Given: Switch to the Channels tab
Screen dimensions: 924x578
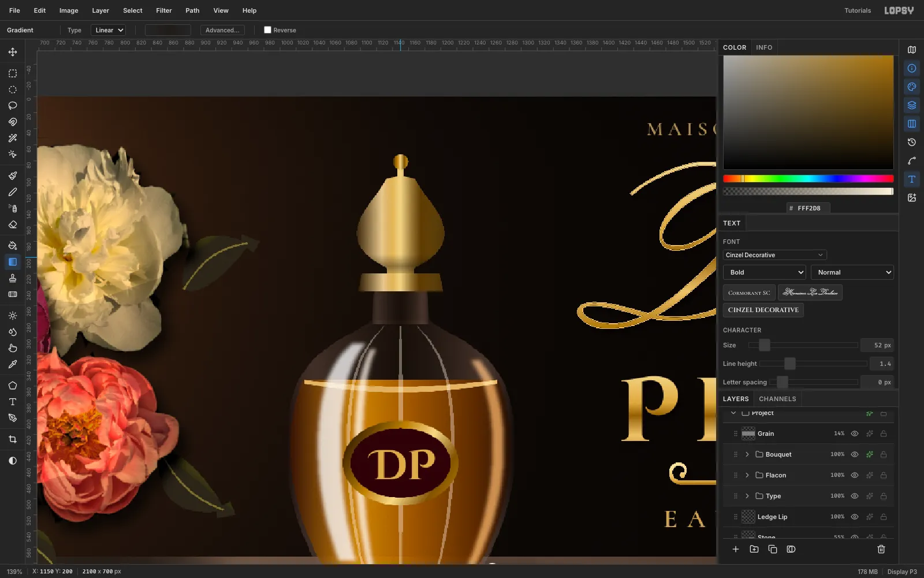Looking at the screenshot, I should tap(777, 399).
